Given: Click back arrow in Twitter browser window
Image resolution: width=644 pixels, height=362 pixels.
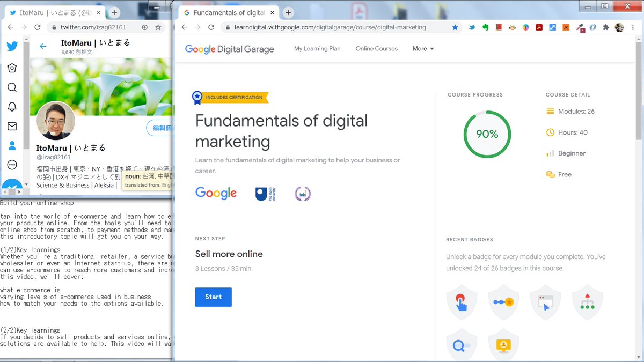Looking at the screenshot, I should coord(11,27).
